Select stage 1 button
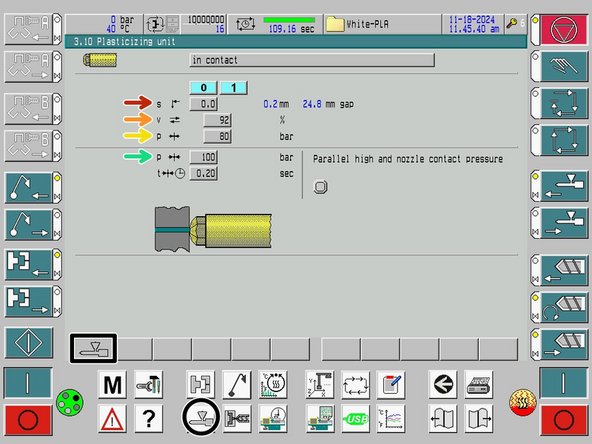 pos(234,88)
